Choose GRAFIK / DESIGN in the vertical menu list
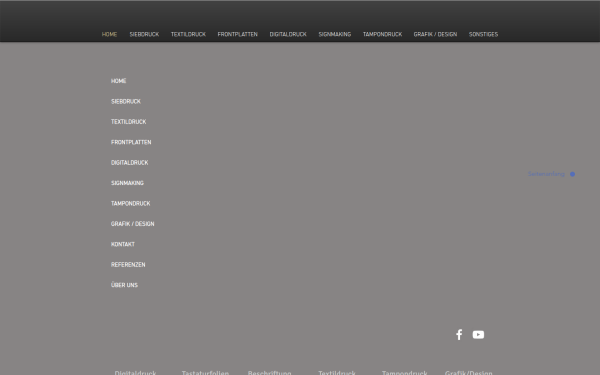Viewport: 600px width, 375px height. [133, 224]
